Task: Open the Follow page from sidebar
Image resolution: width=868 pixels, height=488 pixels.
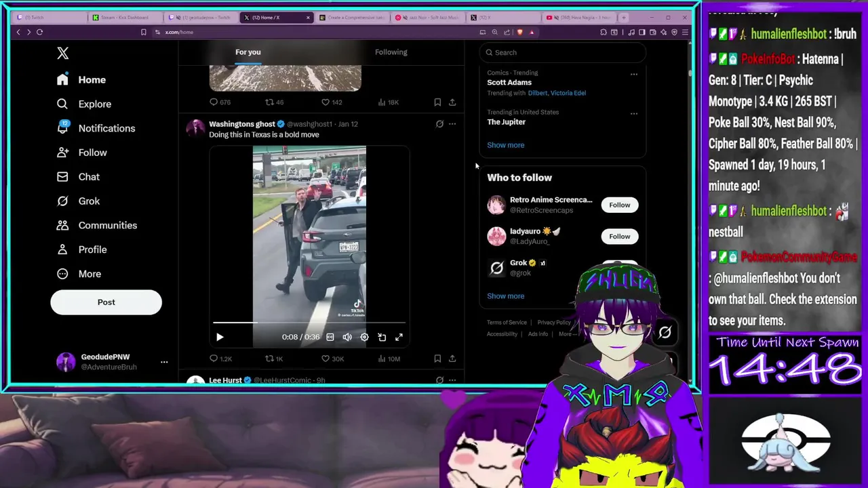Action: point(82,152)
